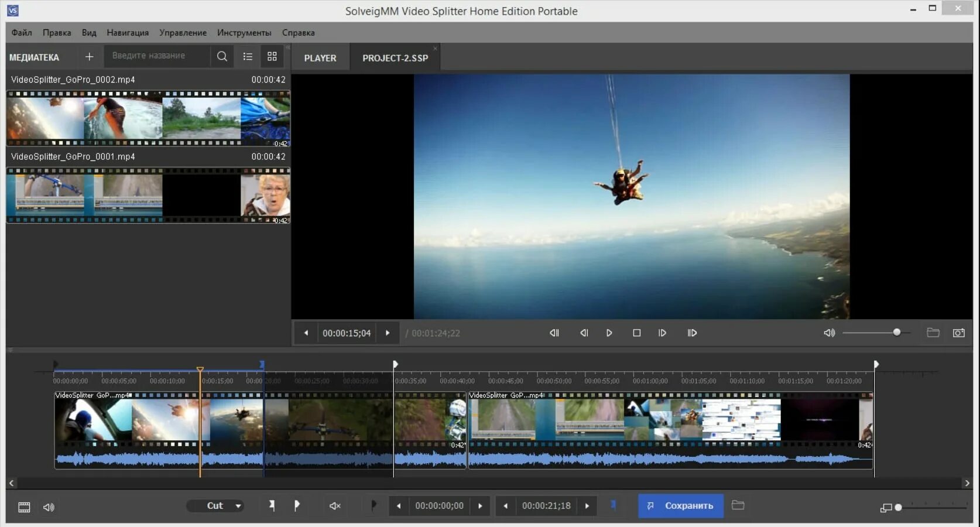
Task: Click the Сохранить button
Action: click(x=681, y=506)
